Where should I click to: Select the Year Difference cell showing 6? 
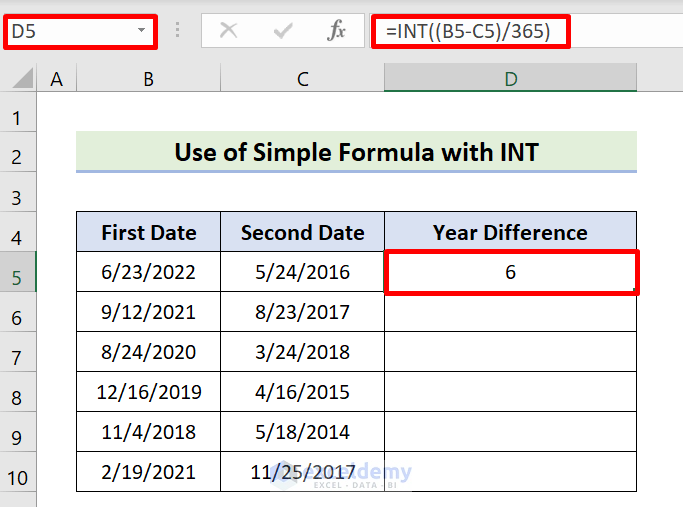coord(511,272)
